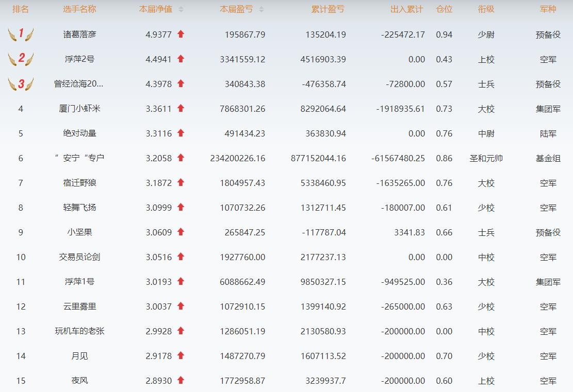This screenshot has width=573, height=392.
Task: Click the 累计盈亏 column header
Action: tap(328, 9)
